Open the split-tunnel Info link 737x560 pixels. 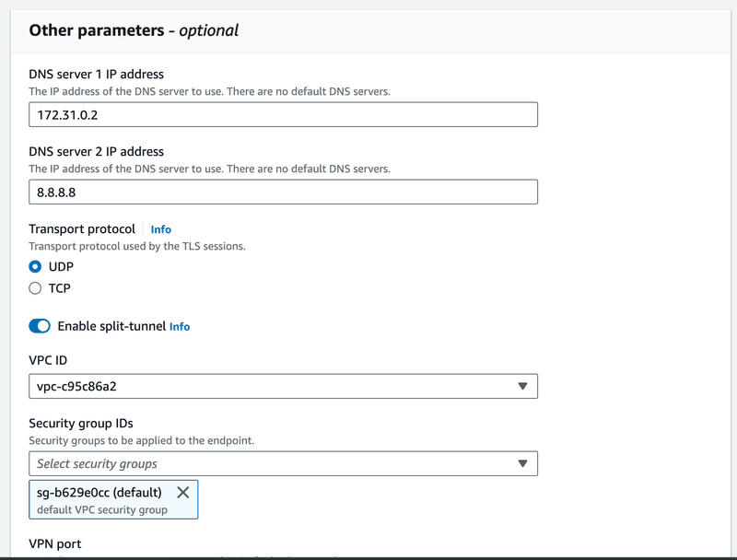point(180,326)
